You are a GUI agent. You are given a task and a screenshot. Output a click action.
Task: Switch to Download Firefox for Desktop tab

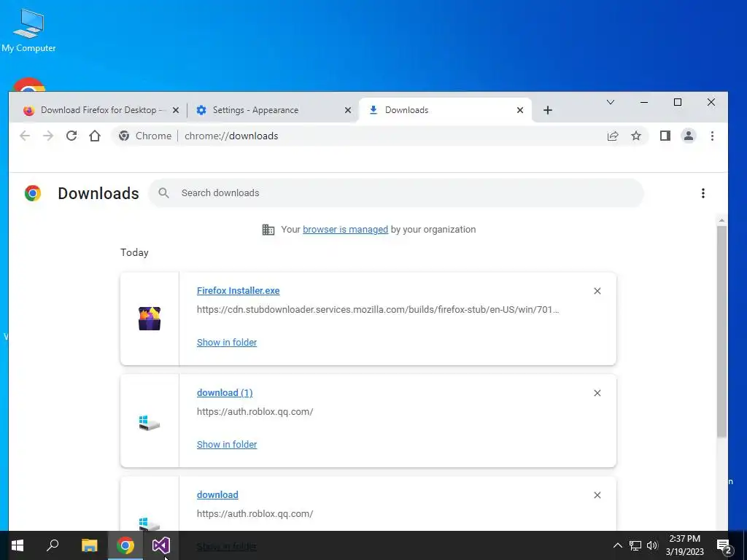101,110
